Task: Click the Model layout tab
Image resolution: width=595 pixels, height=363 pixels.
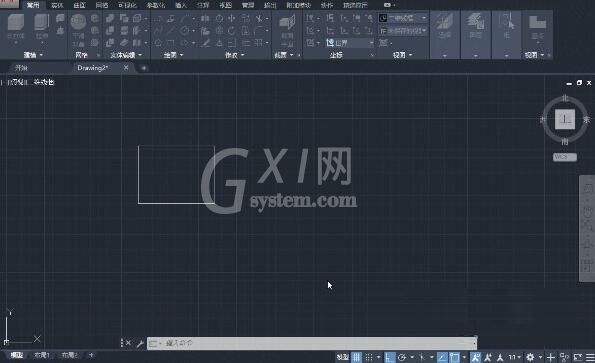Action: tap(17, 355)
